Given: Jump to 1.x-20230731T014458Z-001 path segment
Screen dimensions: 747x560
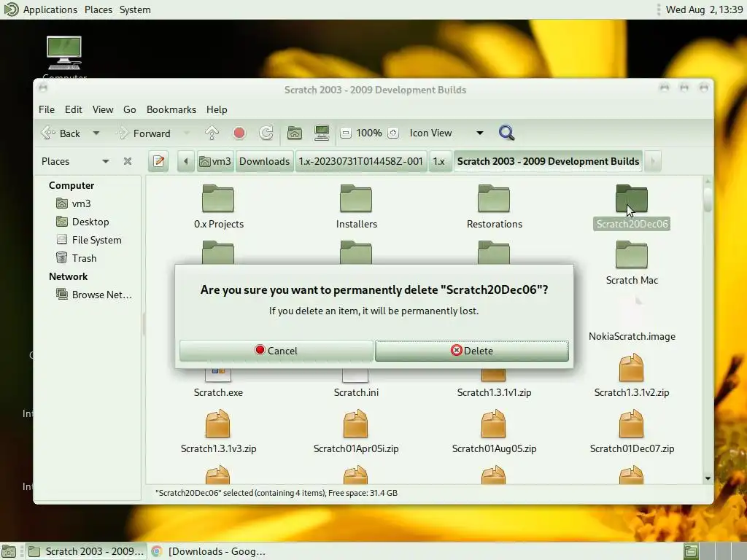Looking at the screenshot, I should pyautogui.click(x=360, y=161).
